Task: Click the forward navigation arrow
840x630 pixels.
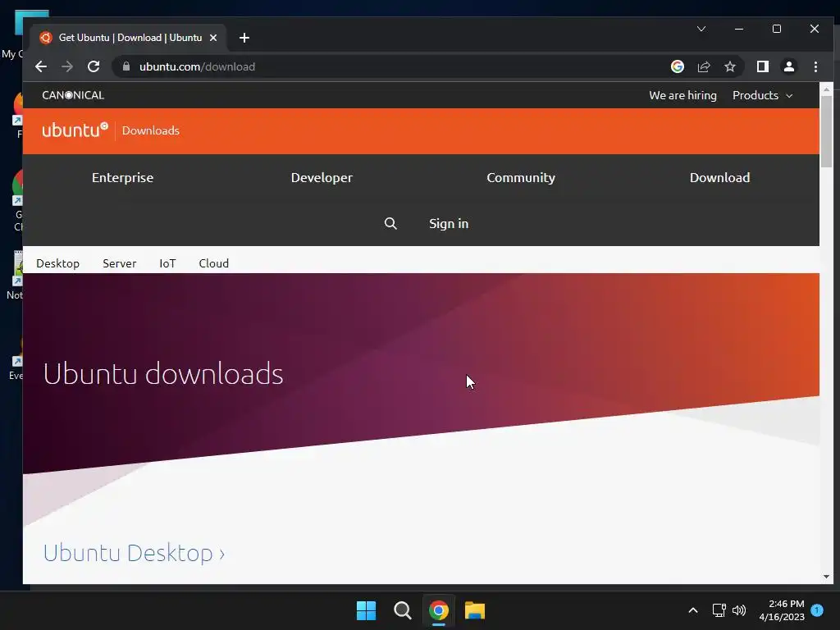Action: pyautogui.click(x=67, y=66)
